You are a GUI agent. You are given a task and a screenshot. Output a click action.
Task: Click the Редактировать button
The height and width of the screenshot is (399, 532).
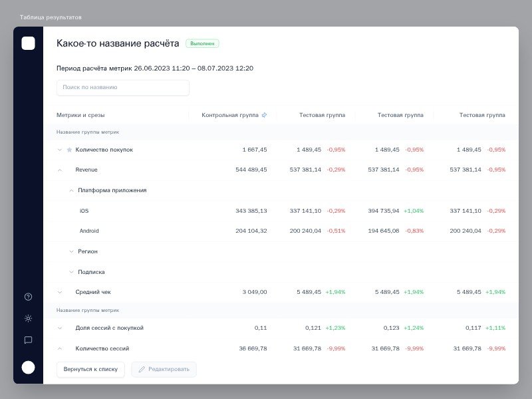coord(164,369)
